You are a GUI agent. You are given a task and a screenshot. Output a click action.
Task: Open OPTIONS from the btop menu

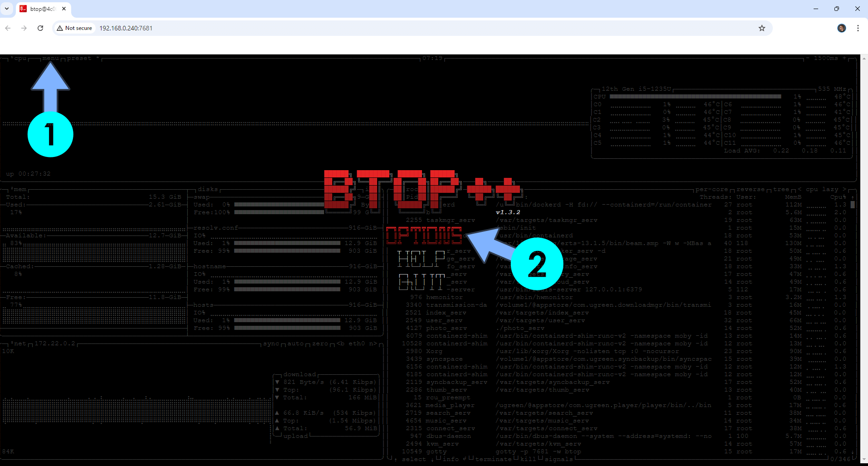coord(423,235)
